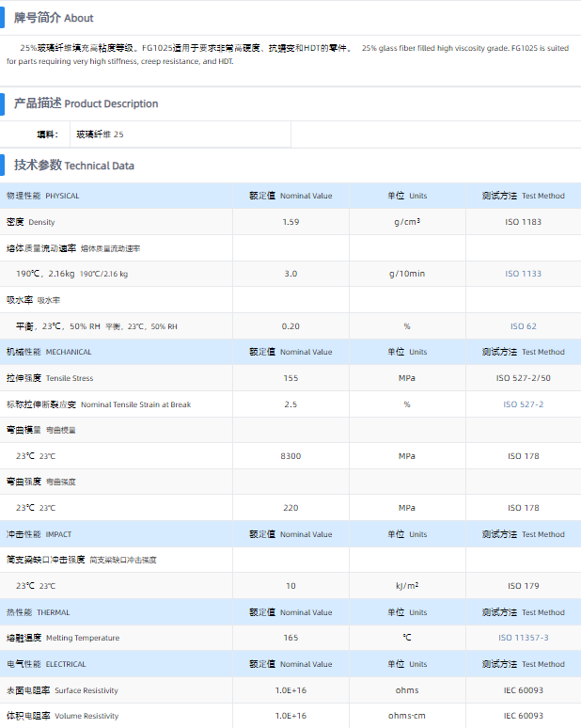Click the About section heading
Viewport: 581px width, 728px height.
54,18
